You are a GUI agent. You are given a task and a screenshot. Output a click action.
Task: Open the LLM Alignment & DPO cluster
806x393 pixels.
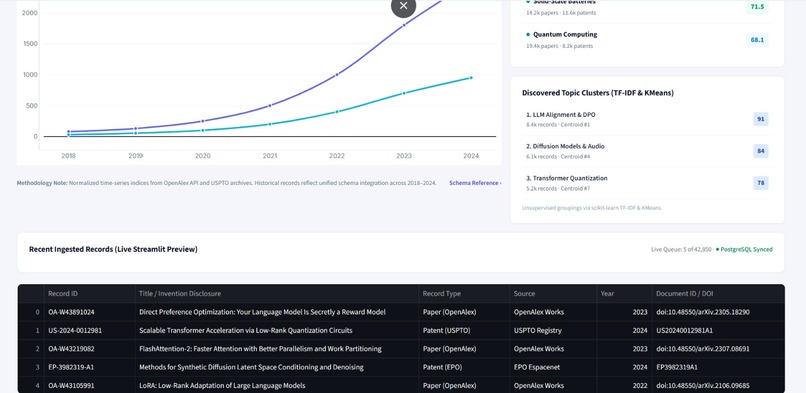coord(647,119)
